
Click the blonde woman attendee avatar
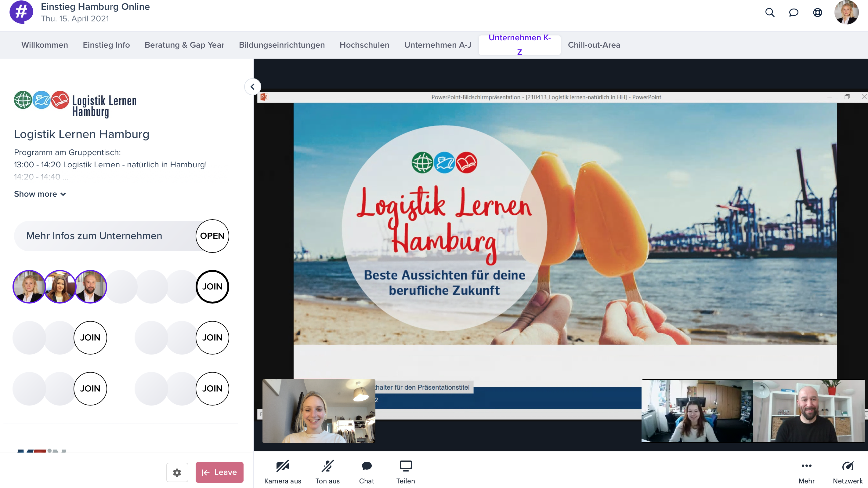[x=29, y=287]
